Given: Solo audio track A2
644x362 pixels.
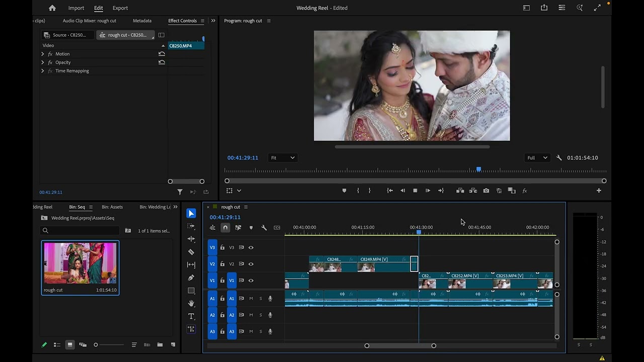Looking at the screenshot, I should pyautogui.click(x=261, y=315).
